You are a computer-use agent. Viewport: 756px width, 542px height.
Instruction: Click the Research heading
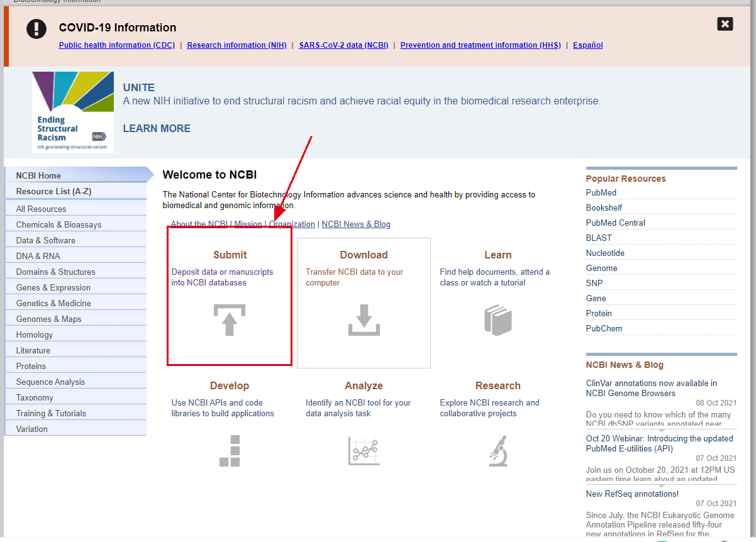(x=498, y=385)
